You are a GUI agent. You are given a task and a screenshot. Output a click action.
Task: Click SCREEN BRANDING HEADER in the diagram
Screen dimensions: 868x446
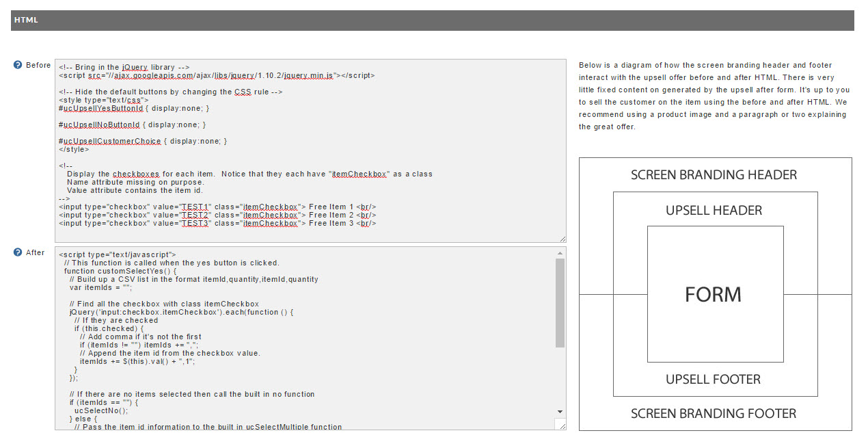(x=714, y=174)
